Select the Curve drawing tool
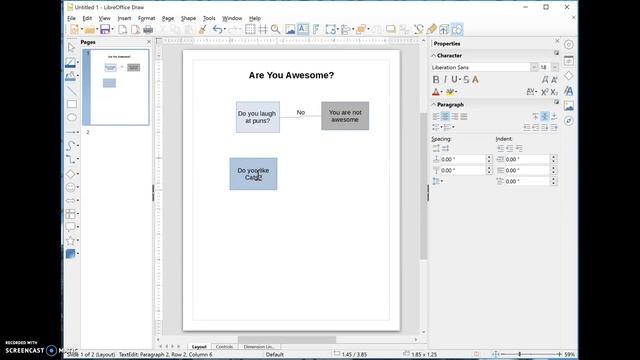This screenshot has width=640, height=360. point(70,146)
